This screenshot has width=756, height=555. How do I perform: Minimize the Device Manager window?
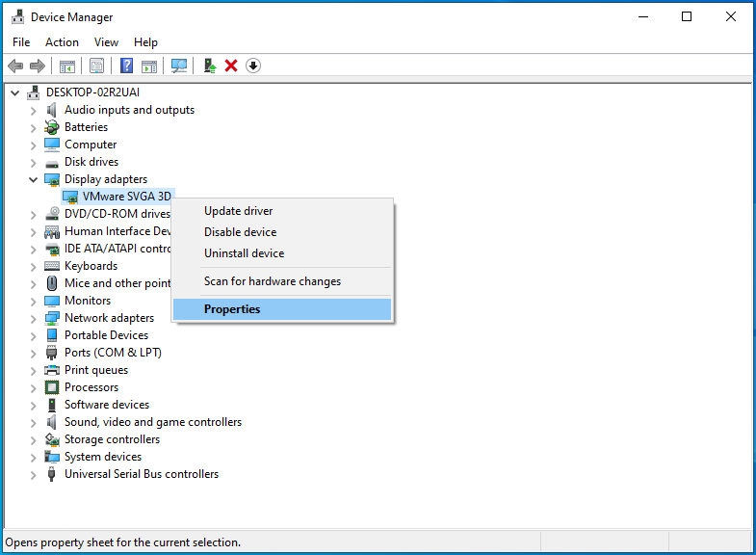click(643, 17)
